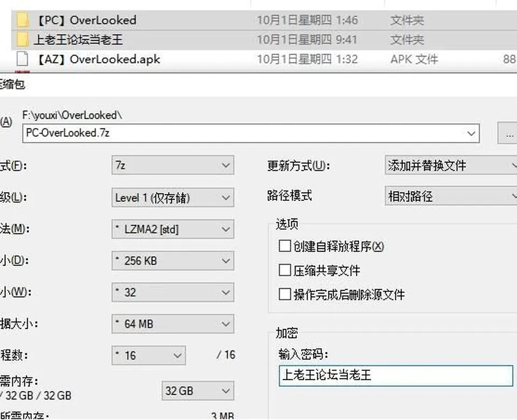Screen dimensions: 517x420
Task: Open the 7z archive format dropdown
Action: tap(173, 165)
